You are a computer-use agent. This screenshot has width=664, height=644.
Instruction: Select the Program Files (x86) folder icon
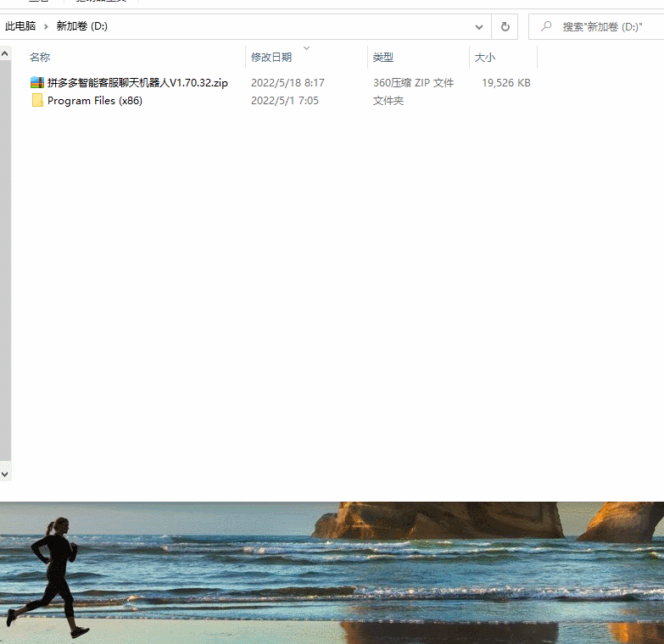point(37,100)
